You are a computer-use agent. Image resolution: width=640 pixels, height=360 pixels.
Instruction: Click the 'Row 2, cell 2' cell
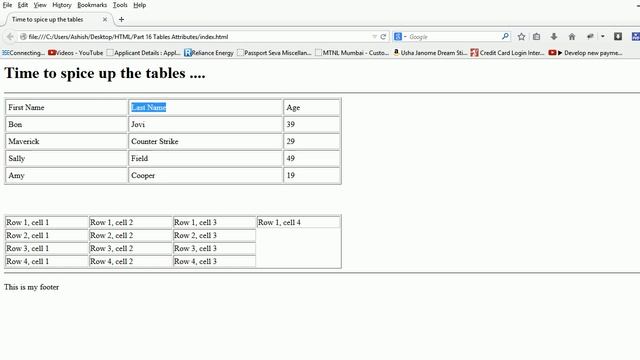tap(131, 236)
